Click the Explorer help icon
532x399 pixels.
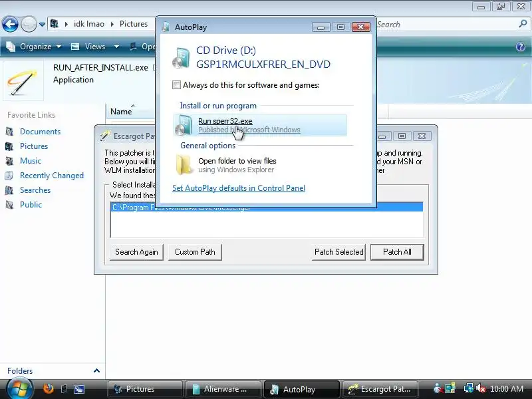point(521,47)
